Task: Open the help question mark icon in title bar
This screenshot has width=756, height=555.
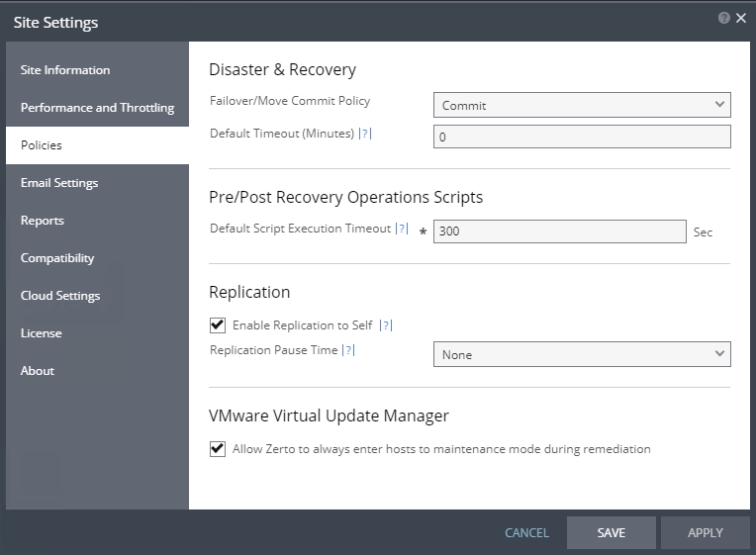Action: point(723,18)
